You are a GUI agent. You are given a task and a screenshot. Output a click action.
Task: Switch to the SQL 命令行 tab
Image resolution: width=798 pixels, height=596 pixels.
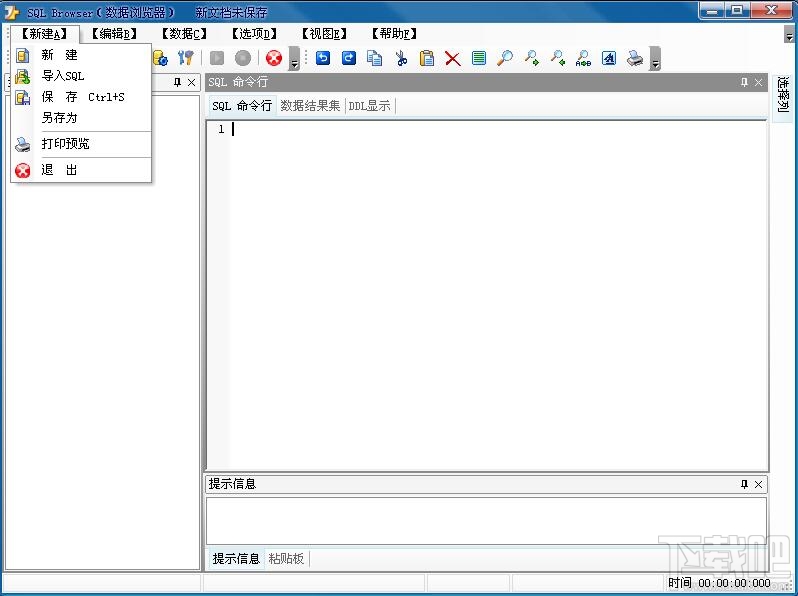pos(242,106)
